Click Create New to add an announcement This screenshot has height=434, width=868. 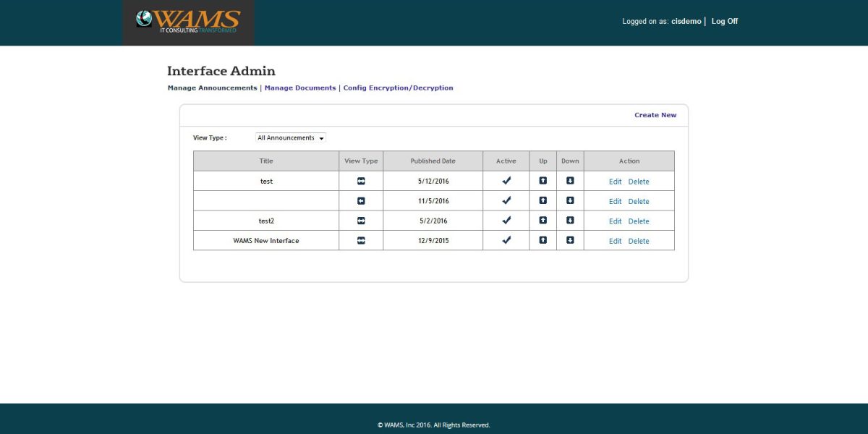(655, 114)
